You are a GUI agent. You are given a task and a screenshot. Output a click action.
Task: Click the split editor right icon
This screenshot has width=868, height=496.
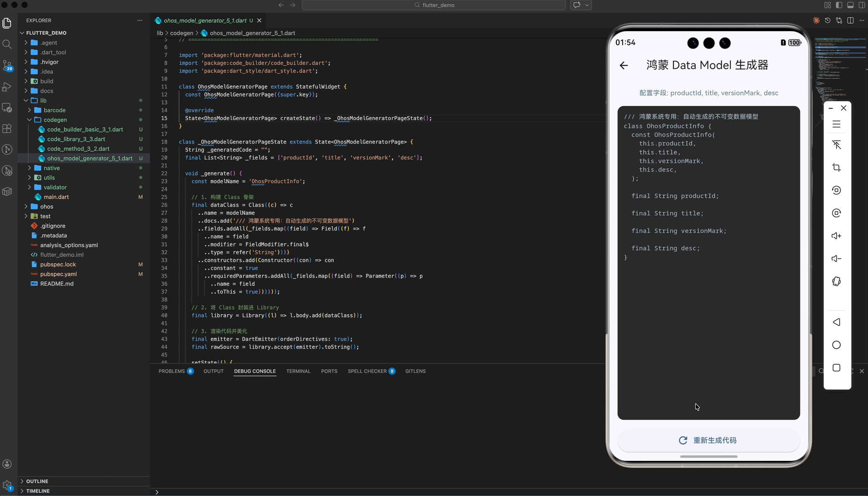(x=850, y=21)
